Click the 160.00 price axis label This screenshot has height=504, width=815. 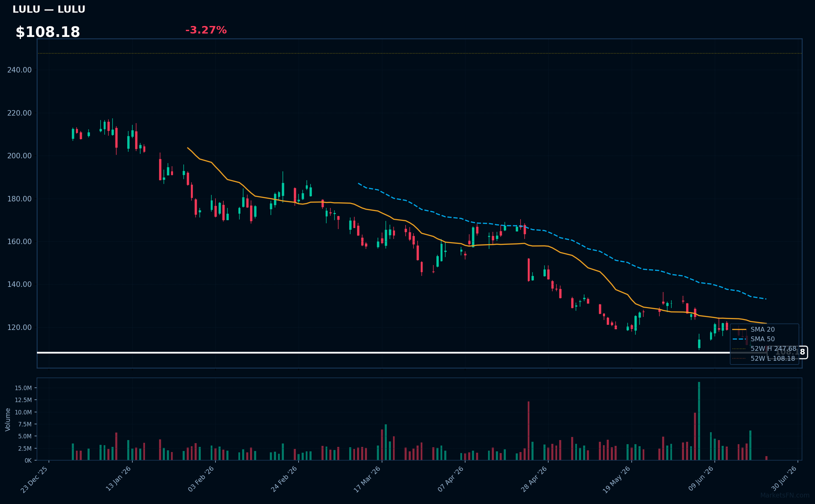tap(19, 241)
